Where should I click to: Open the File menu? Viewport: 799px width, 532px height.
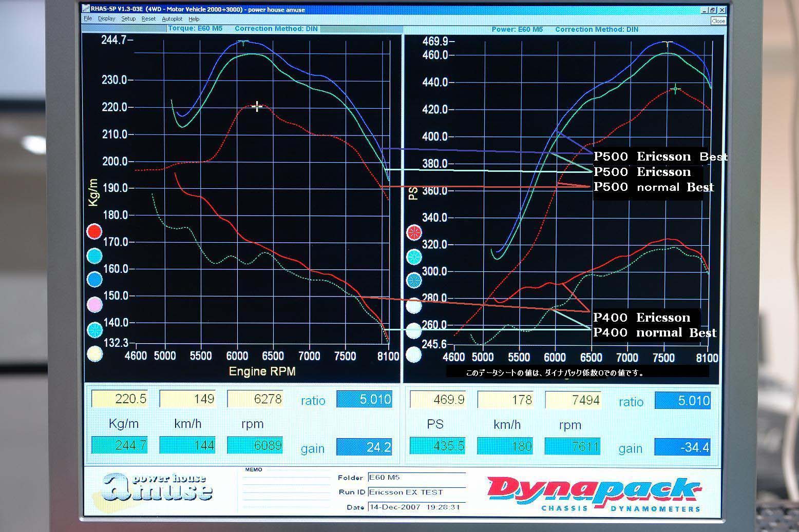click(x=88, y=18)
